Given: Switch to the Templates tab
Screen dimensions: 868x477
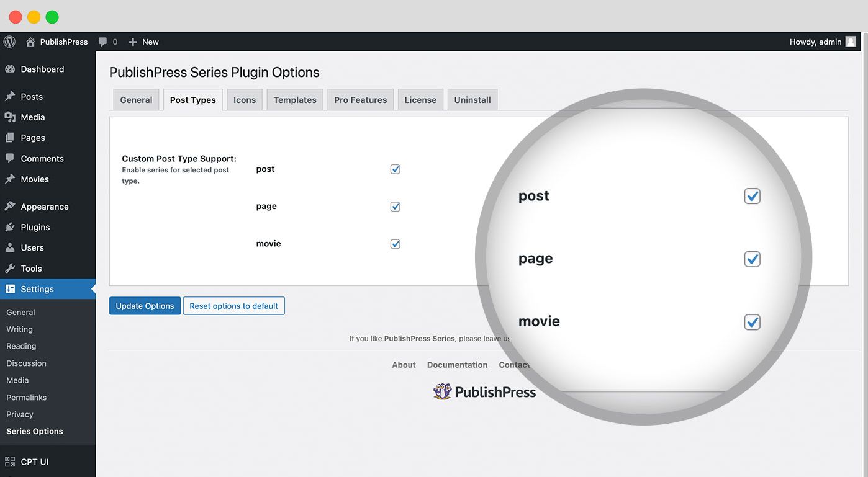Looking at the screenshot, I should pos(294,99).
